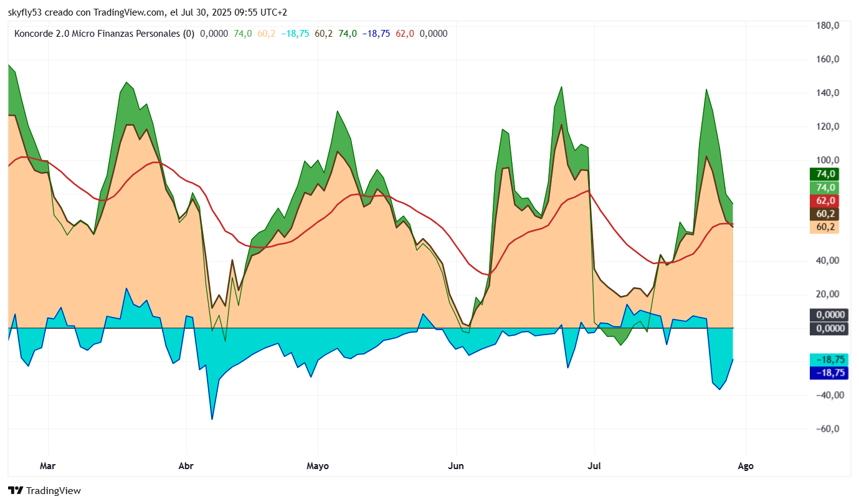Click the Jun label on time axis

(456, 466)
